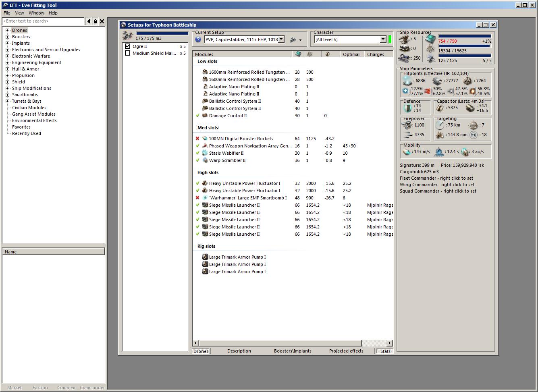
Task: Uncheck the Ogre II drone checkbox
Action: (x=128, y=46)
